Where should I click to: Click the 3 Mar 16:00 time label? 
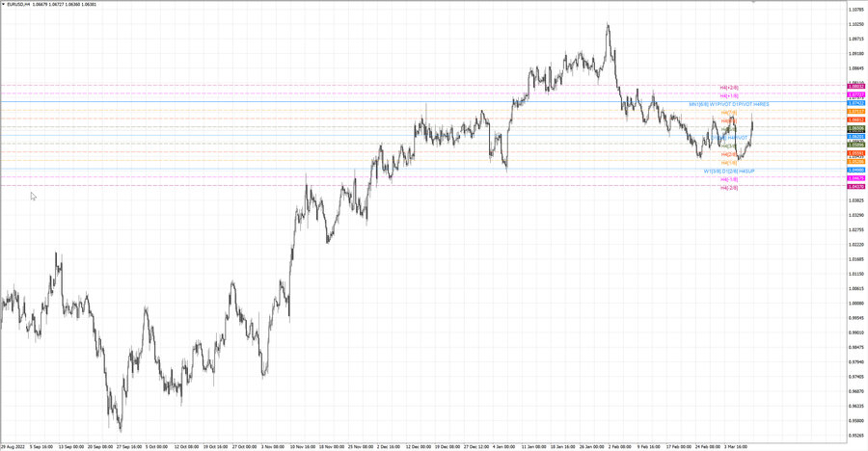tap(735, 446)
